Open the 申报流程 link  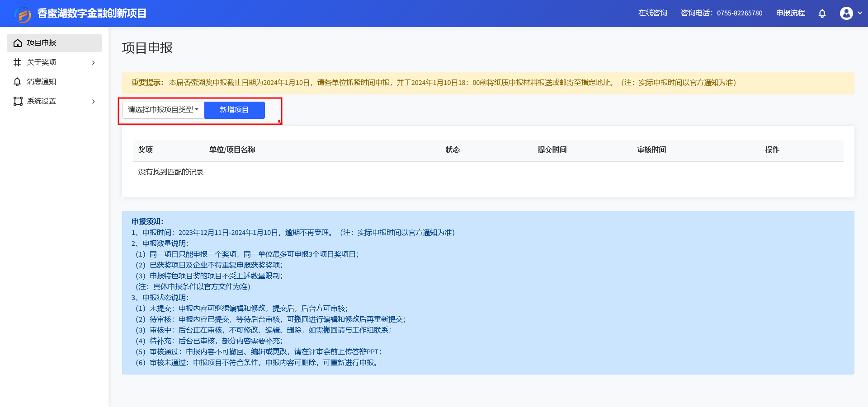(x=790, y=13)
